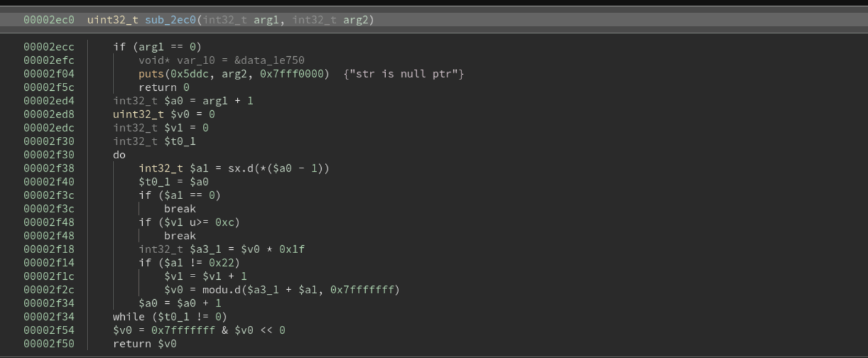The height and width of the screenshot is (358, 868).
Task: Select the uint32_t return type in header
Action: point(113,20)
